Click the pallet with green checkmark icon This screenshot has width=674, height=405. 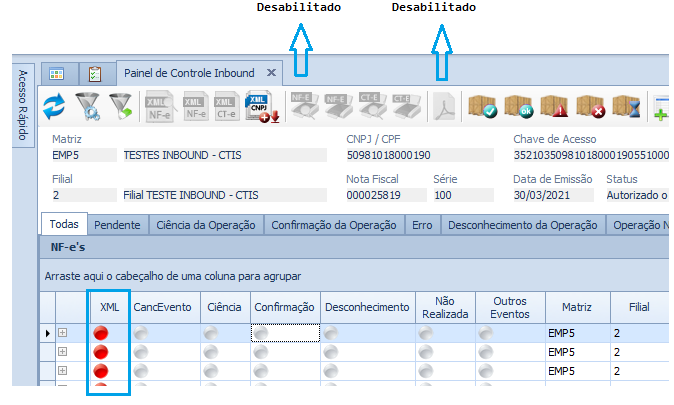coord(483,106)
